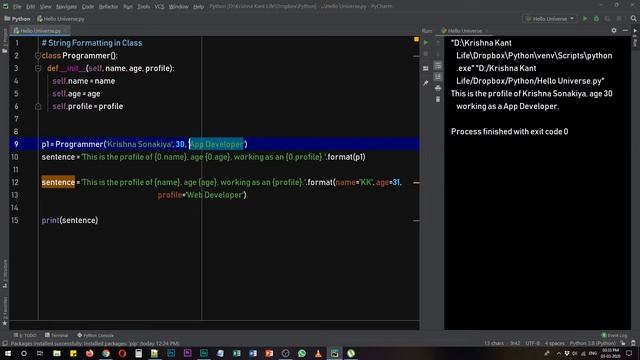The height and width of the screenshot is (360, 640).
Task: Open Cortana search circle on taskbar
Action: (x=24, y=353)
